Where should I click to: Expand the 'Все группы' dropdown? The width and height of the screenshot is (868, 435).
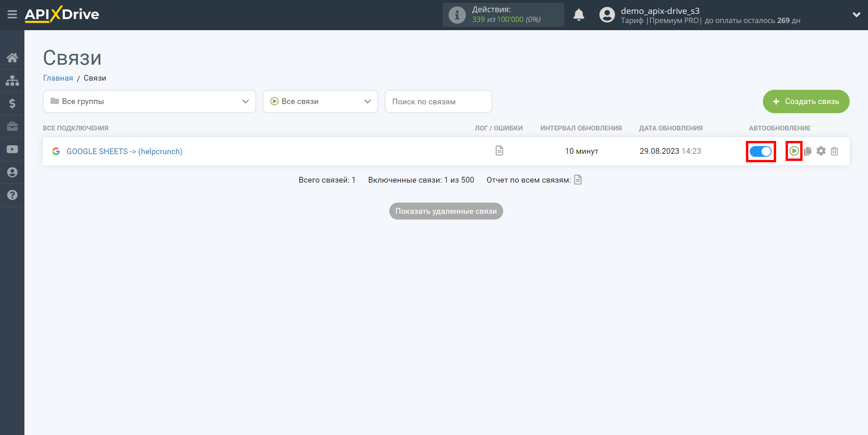[148, 102]
